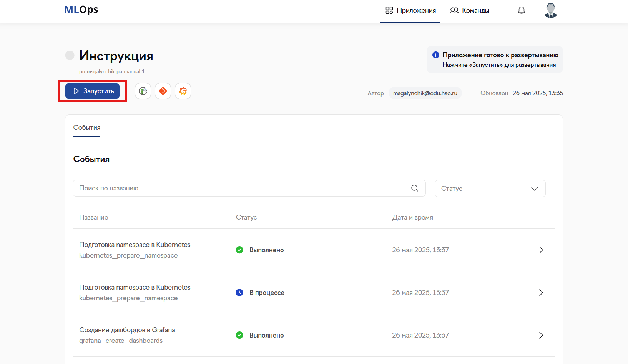Click the notifications bell icon
Screen dimensions: 628x364
tap(522, 10)
